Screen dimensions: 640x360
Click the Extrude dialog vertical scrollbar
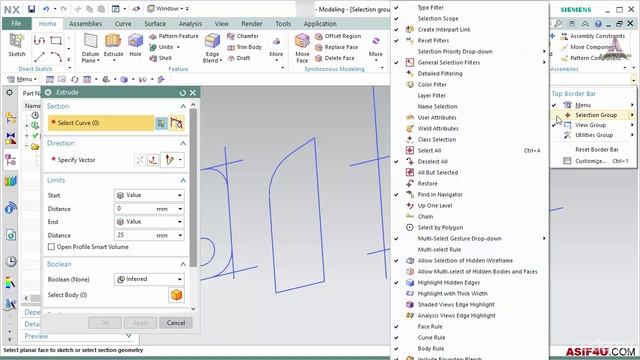click(193, 188)
